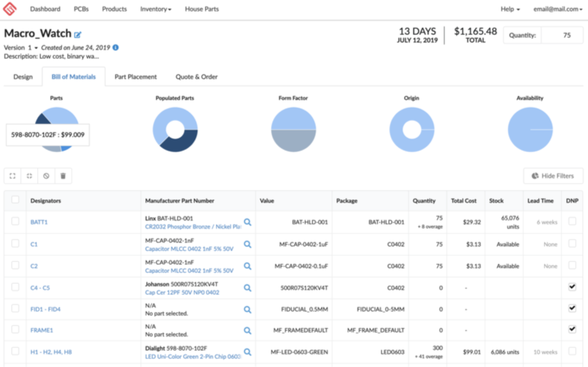Click the trash delete toolbar icon
The image size is (588, 367).
(63, 176)
